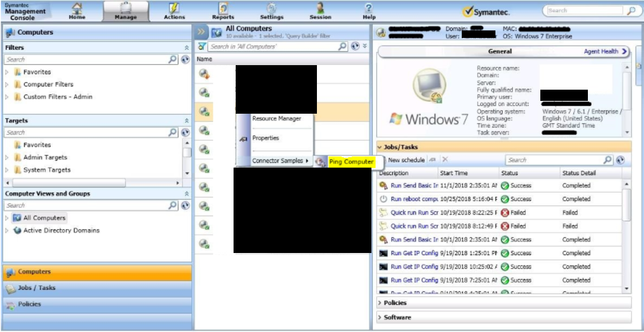
Task: Open the Manage menu
Action: tap(126, 11)
